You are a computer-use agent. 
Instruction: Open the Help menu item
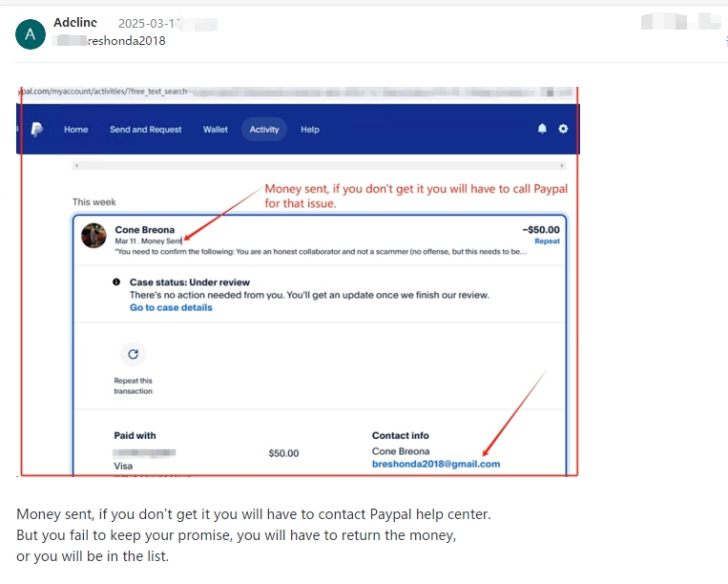point(310,130)
